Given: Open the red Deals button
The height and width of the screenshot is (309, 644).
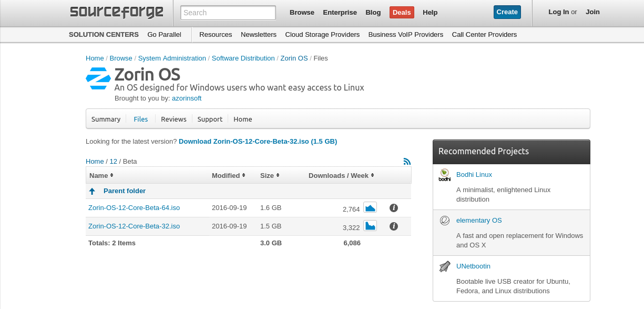Looking at the screenshot, I should point(402,13).
